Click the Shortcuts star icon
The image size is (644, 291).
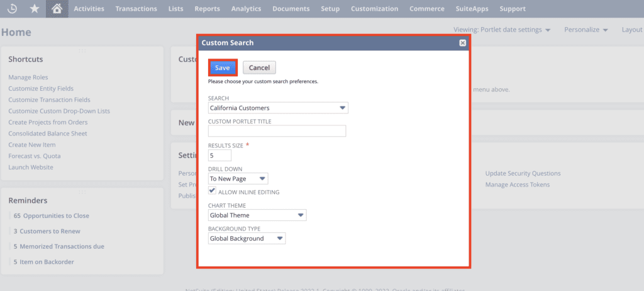pyautogui.click(x=35, y=9)
